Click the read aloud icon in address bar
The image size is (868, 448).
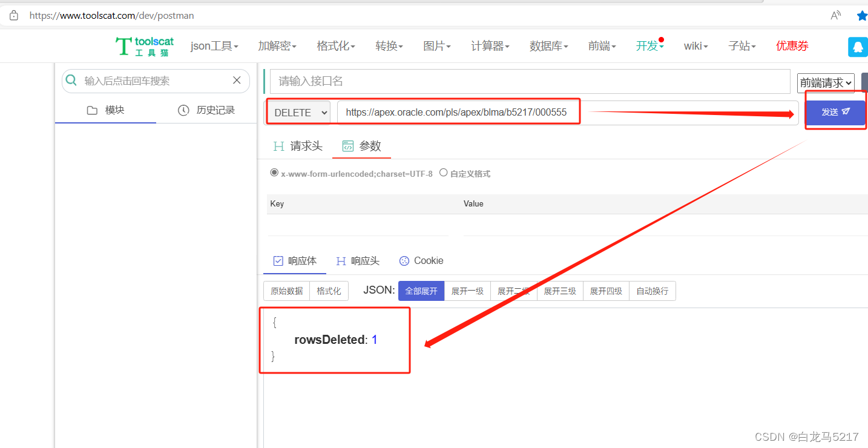[836, 16]
